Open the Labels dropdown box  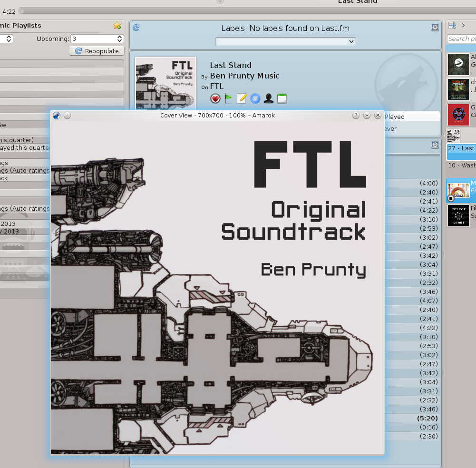coord(286,41)
